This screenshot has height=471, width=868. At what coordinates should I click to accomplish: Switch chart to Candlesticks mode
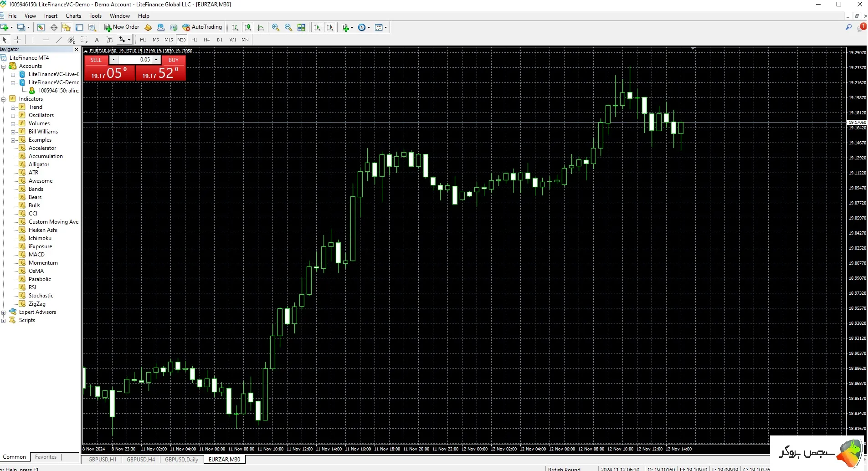(x=248, y=27)
